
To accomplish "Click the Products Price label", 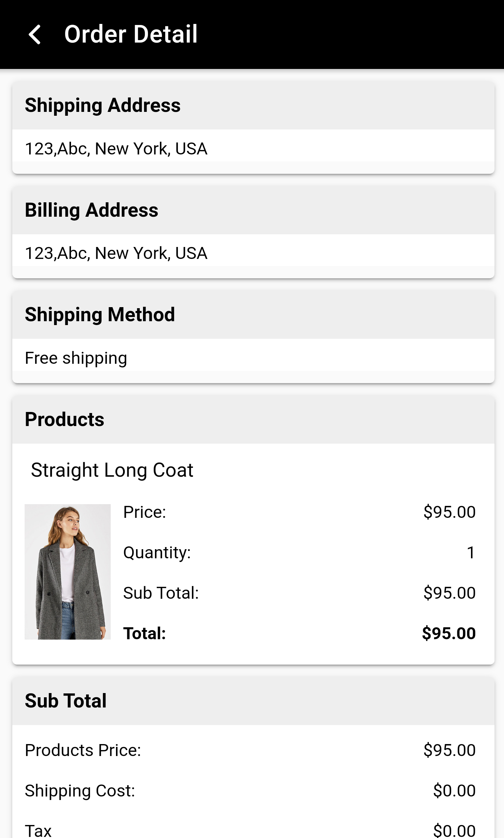I will click(x=83, y=750).
